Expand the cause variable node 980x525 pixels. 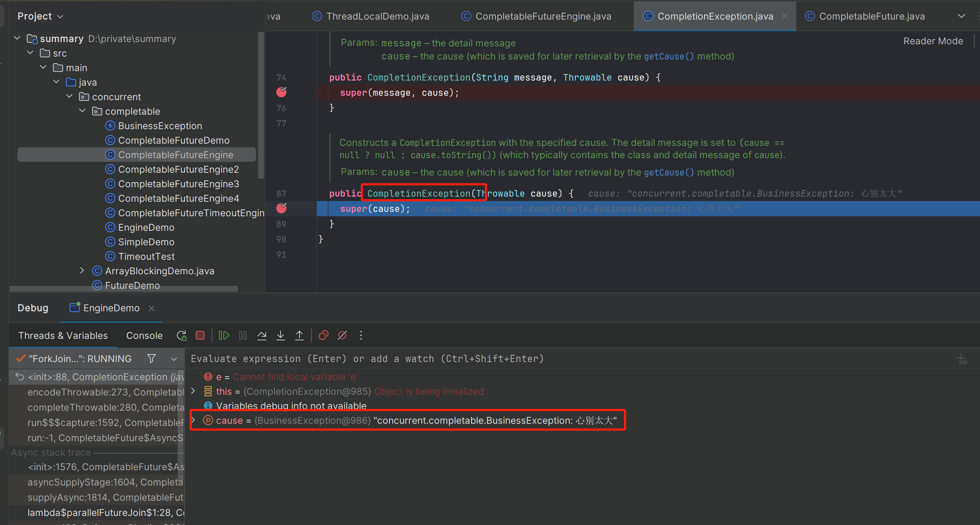click(193, 420)
